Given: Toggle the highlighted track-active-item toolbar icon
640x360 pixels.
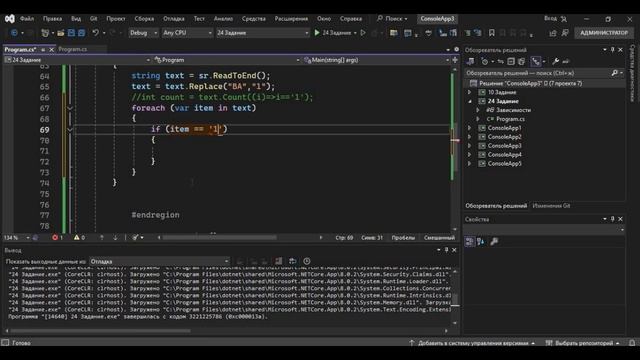Looking at the screenshot, I should (536, 62).
